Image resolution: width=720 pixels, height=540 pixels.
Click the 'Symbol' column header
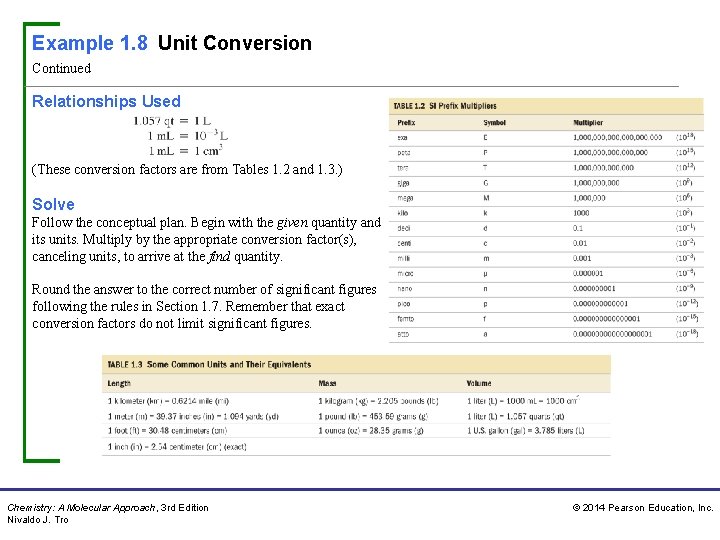pyautogui.click(x=495, y=123)
